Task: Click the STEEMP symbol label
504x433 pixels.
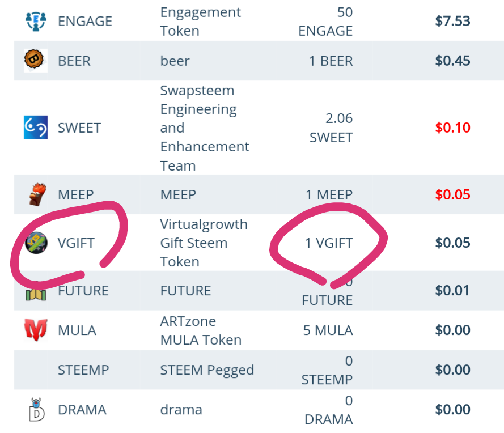Action: coord(83,370)
